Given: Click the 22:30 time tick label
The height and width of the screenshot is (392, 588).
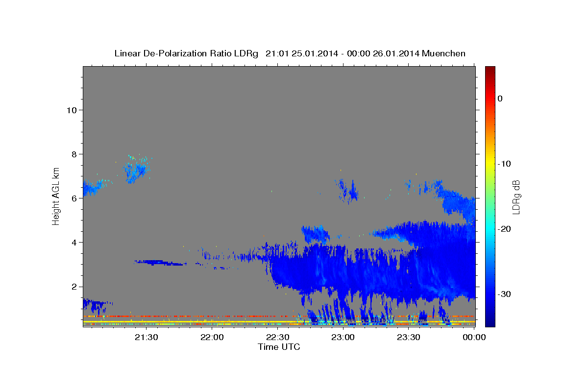Looking at the screenshot, I should pos(277,337).
